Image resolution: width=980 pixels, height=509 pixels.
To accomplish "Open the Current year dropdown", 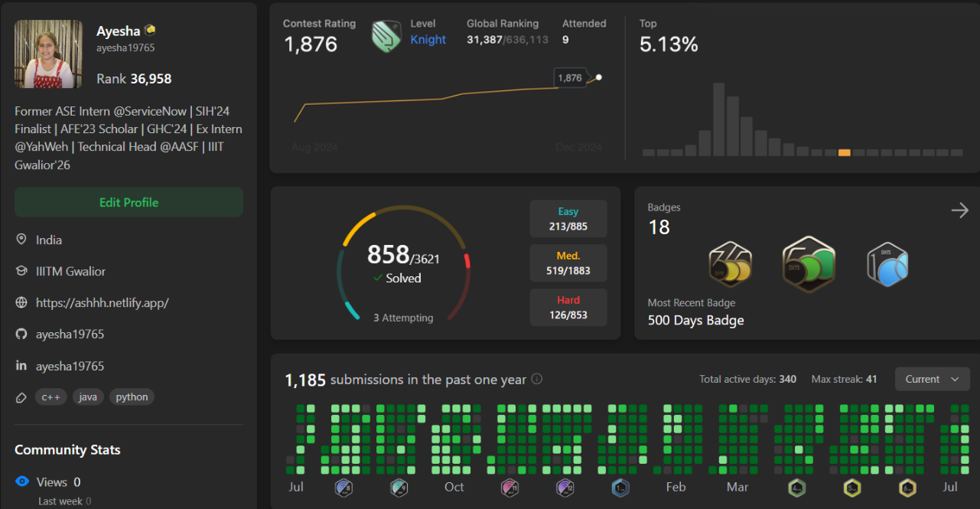I will [x=932, y=379].
